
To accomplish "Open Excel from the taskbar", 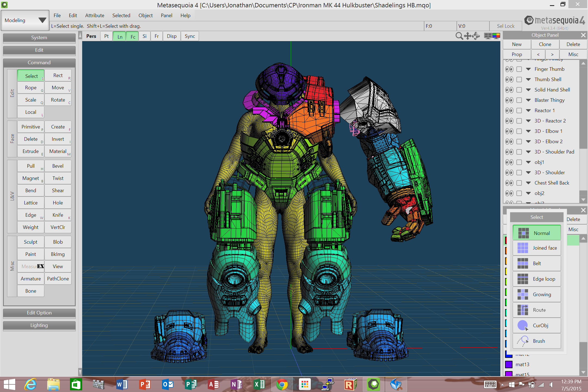I will pos(259,384).
